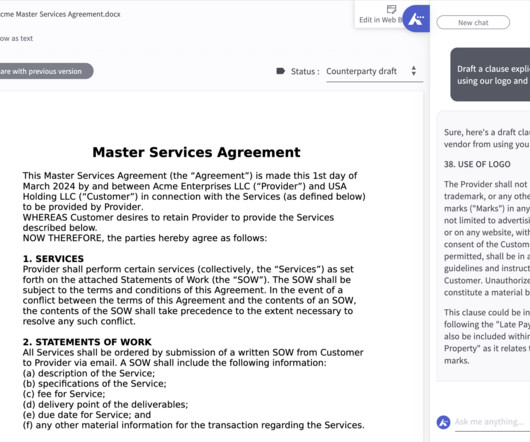Click line (e) due date for Service
This screenshot has height=442, width=530.
[87, 415]
